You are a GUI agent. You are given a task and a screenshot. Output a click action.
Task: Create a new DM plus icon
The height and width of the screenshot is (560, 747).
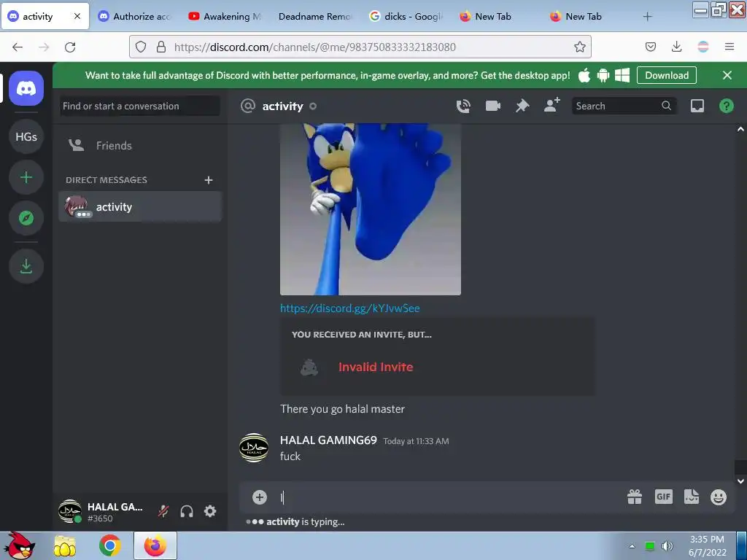(208, 180)
